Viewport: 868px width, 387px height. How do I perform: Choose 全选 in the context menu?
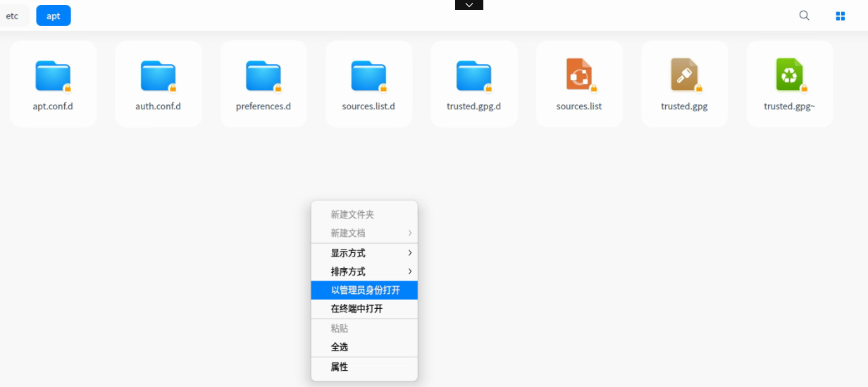click(364, 347)
